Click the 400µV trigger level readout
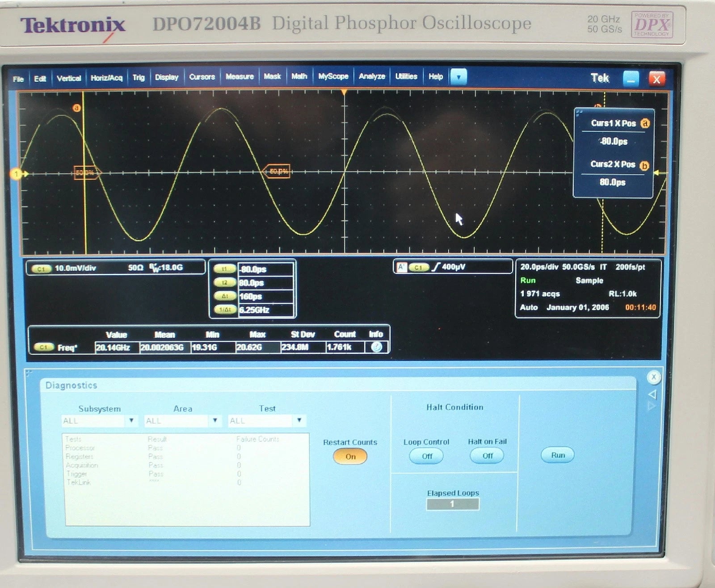The width and height of the screenshot is (715, 588). pos(454,267)
